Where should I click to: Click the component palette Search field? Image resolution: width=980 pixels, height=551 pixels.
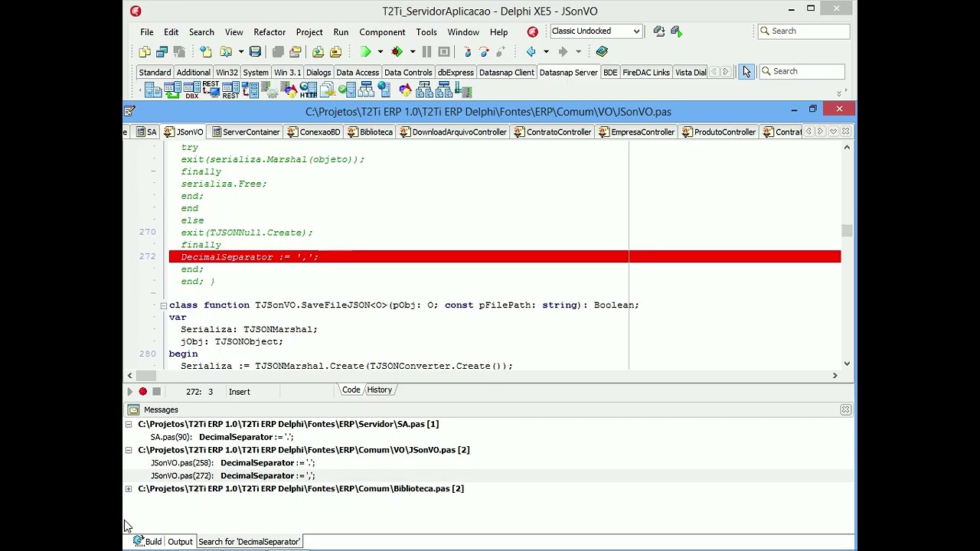[x=802, y=71]
